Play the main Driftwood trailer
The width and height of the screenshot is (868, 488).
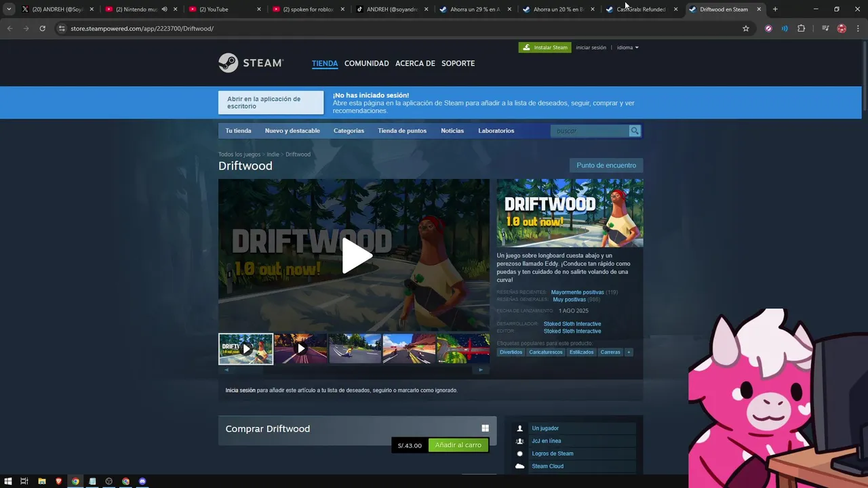pos(357,256)
